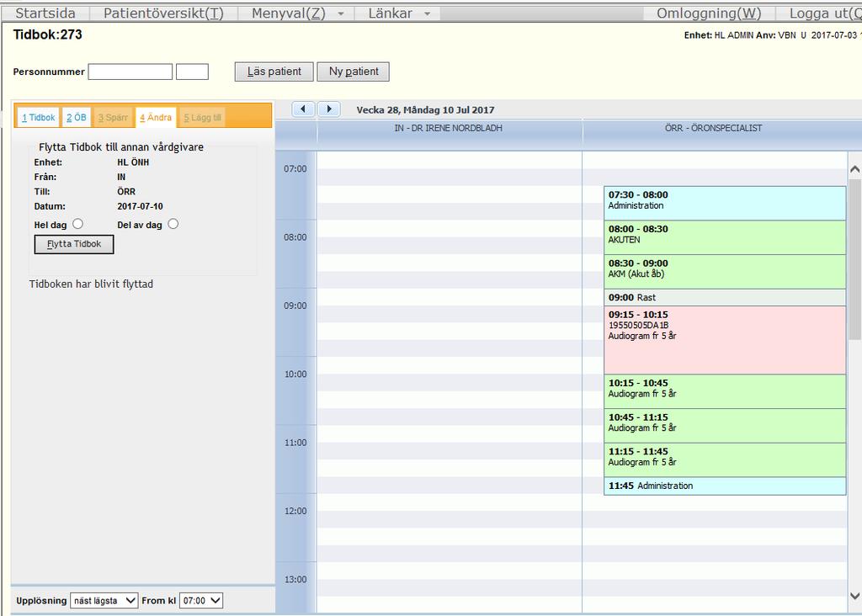Select the Del av dag radio button

point(173,224)
